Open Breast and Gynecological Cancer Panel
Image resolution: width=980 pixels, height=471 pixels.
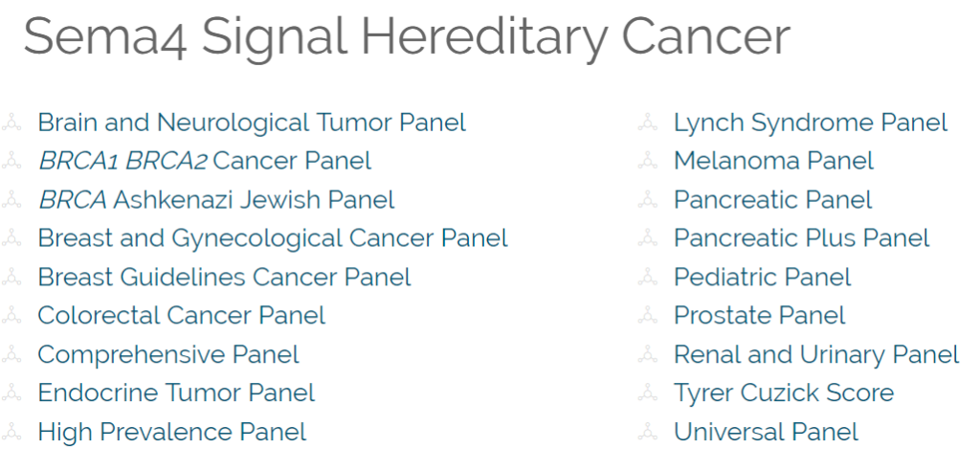tap(273, 238)
